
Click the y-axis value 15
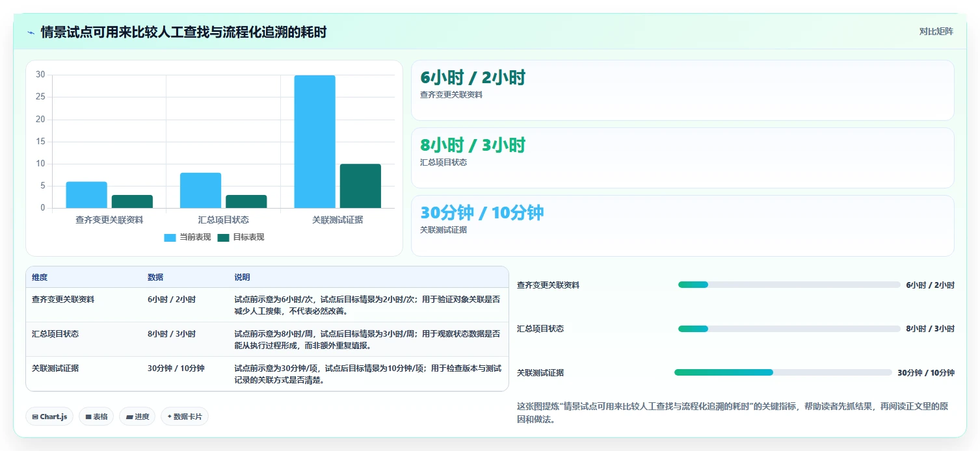point(40,141)
